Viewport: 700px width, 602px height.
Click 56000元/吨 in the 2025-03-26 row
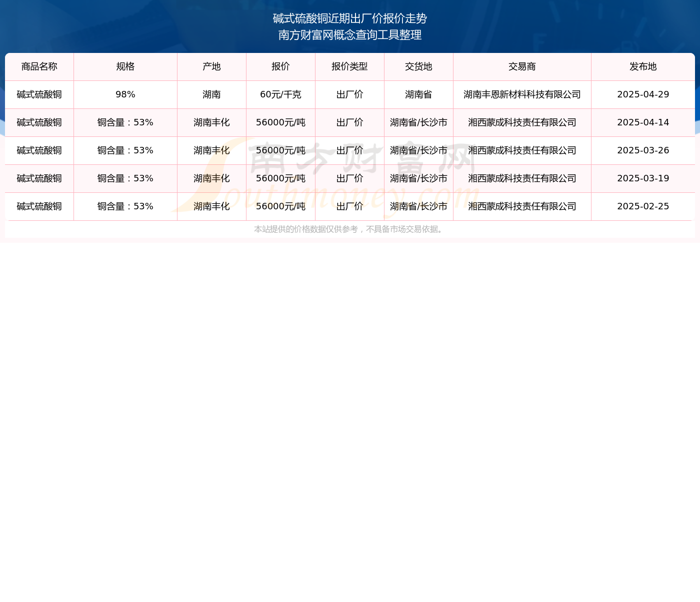[280, 150]
